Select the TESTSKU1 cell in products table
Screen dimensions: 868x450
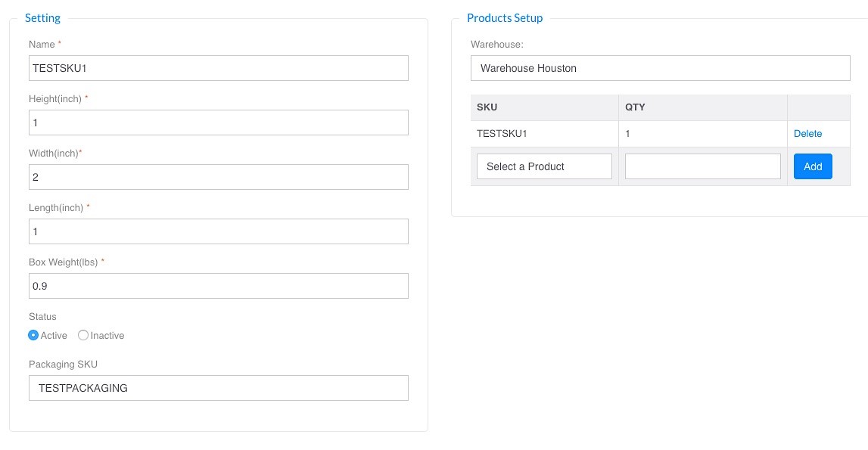[545, 133]
